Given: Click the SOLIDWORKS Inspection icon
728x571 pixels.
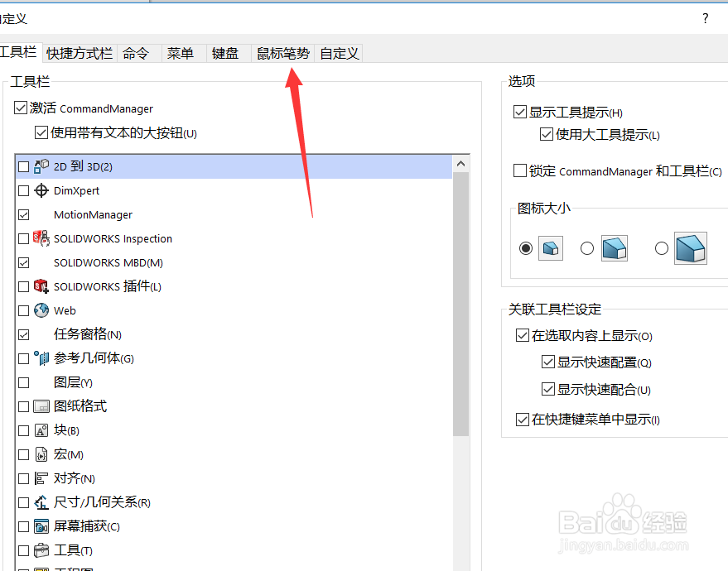Looking at the screenshot, I should (41, 238).
